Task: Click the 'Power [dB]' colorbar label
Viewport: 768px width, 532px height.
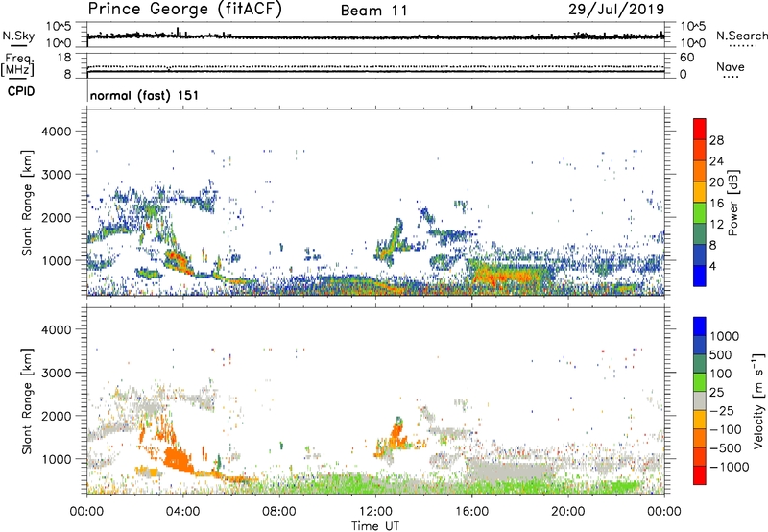Action: pyautogui.click(x=732, y=203)
